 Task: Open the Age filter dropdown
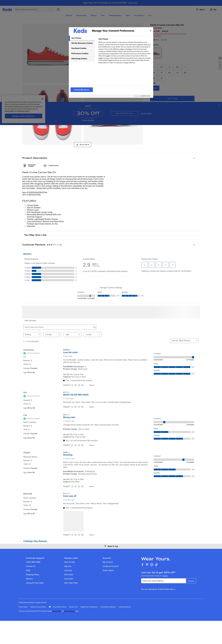click(72, 334)
